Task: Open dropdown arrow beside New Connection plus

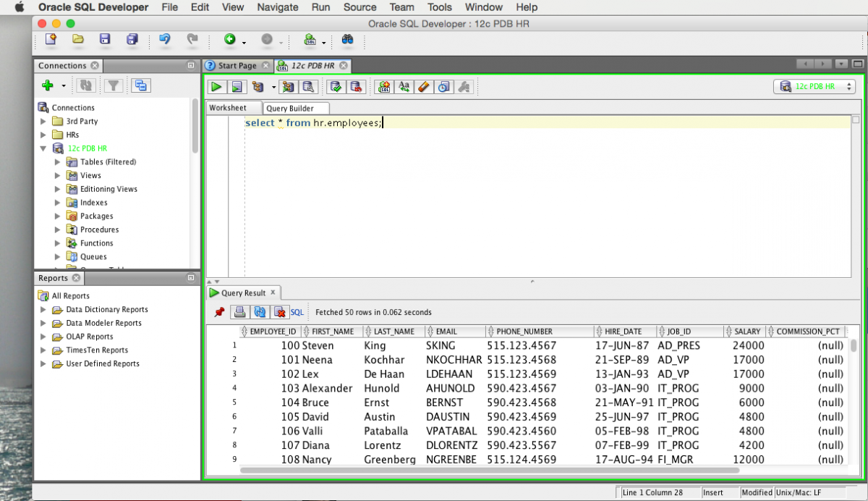Action: click(x=63, y=86)
